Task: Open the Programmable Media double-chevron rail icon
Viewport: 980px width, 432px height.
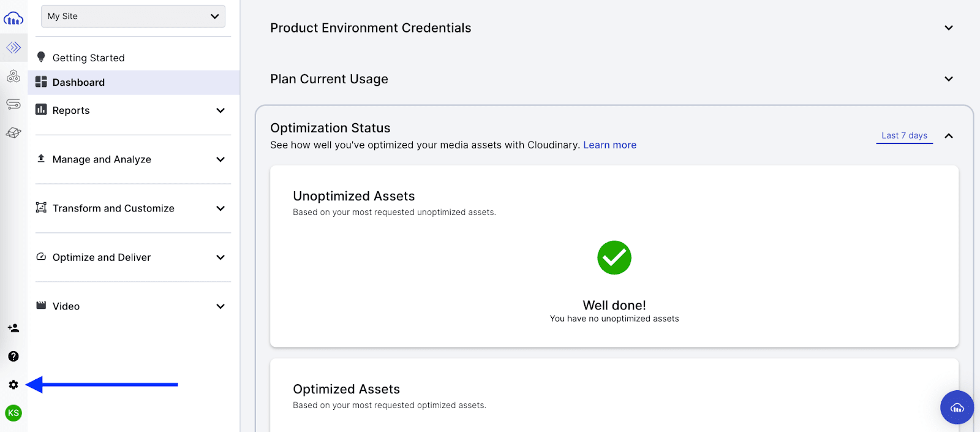Action: [13, 47]
